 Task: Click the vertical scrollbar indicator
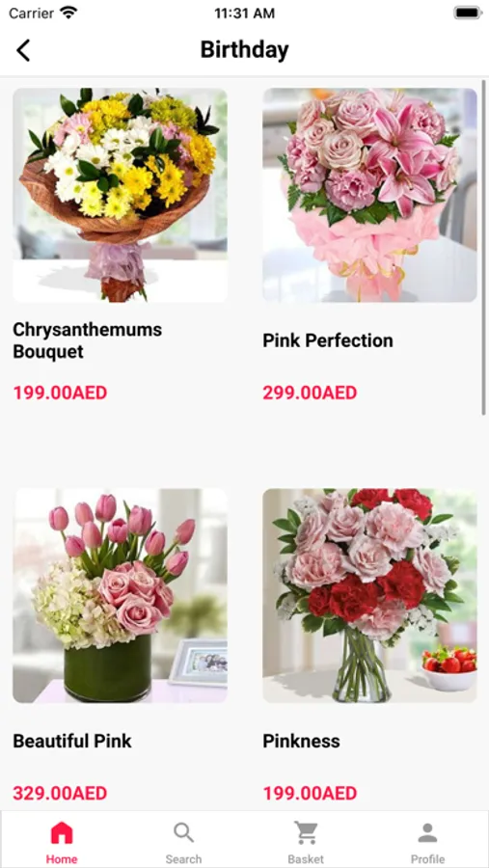click(483, 247)
